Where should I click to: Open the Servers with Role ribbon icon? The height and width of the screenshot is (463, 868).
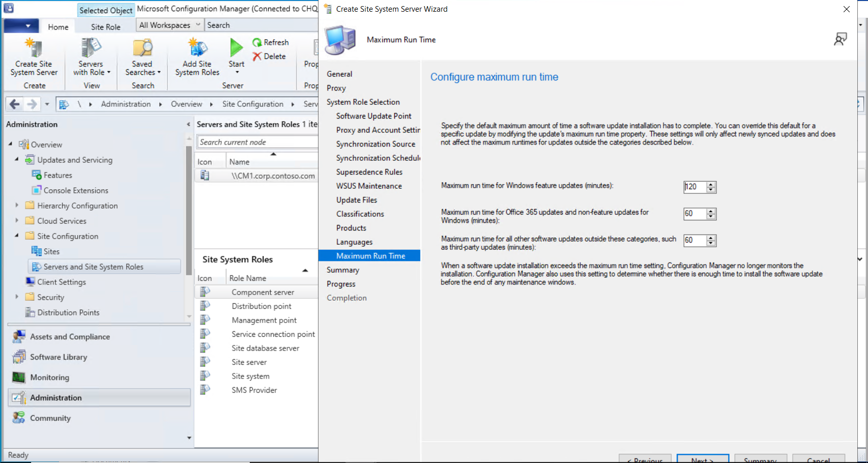(x=91, y=48)
